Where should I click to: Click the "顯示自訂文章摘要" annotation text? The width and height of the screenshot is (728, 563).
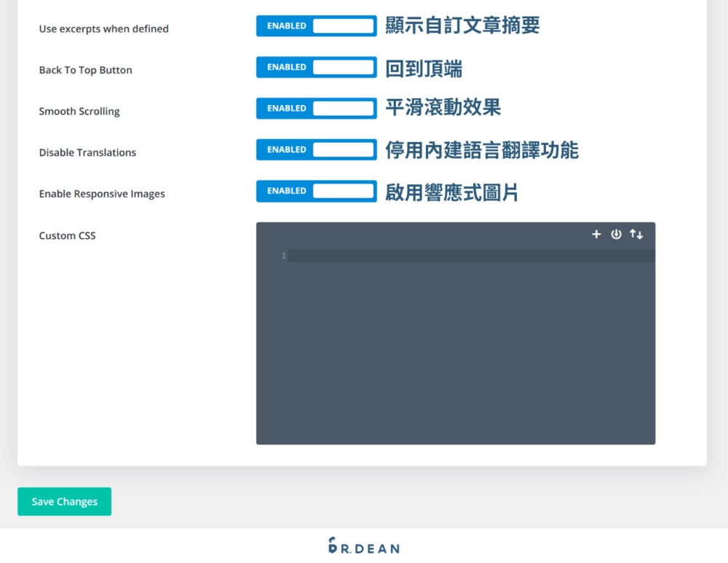[463, 24]
